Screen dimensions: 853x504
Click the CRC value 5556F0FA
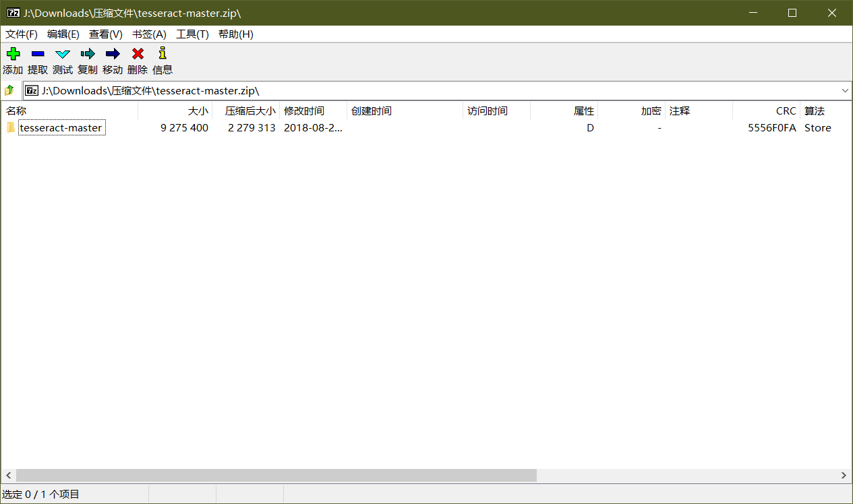click(772, 128)
